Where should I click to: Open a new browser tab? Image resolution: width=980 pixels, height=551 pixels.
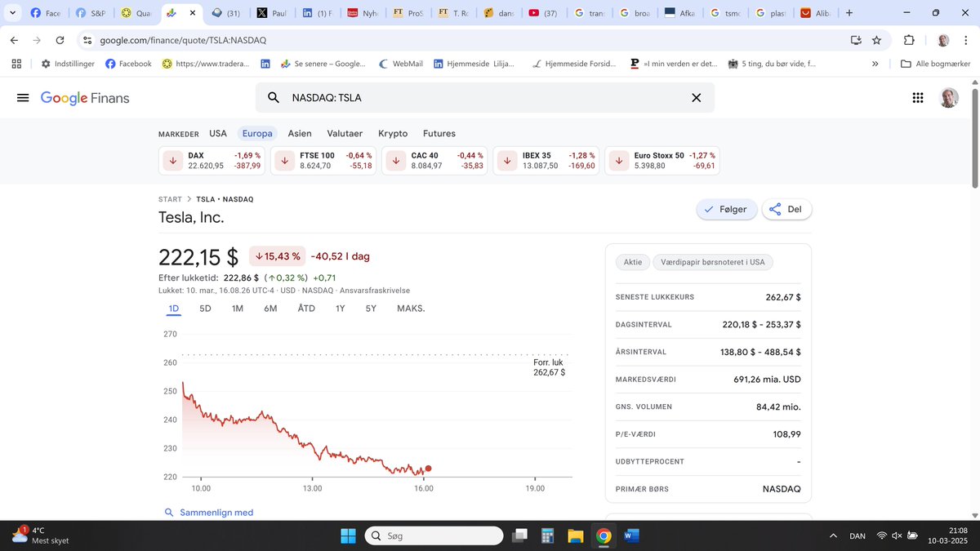click(x=849, y=13)
